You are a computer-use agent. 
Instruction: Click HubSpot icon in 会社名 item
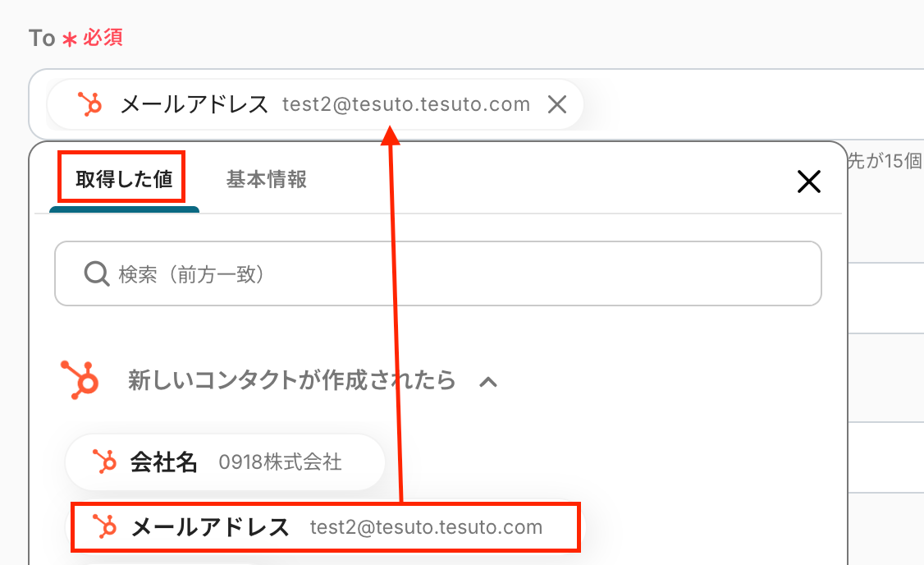(x=104, y=462)
